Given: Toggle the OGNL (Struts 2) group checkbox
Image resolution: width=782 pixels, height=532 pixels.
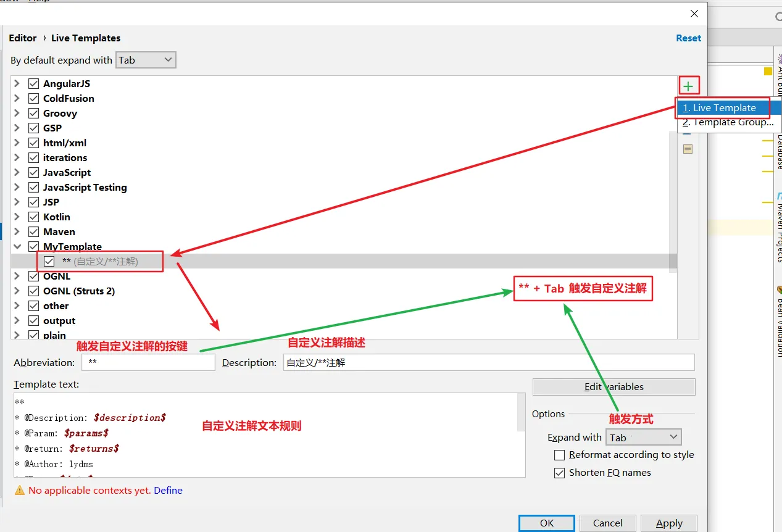Looking at the screenshot, I should click(34, 291).
